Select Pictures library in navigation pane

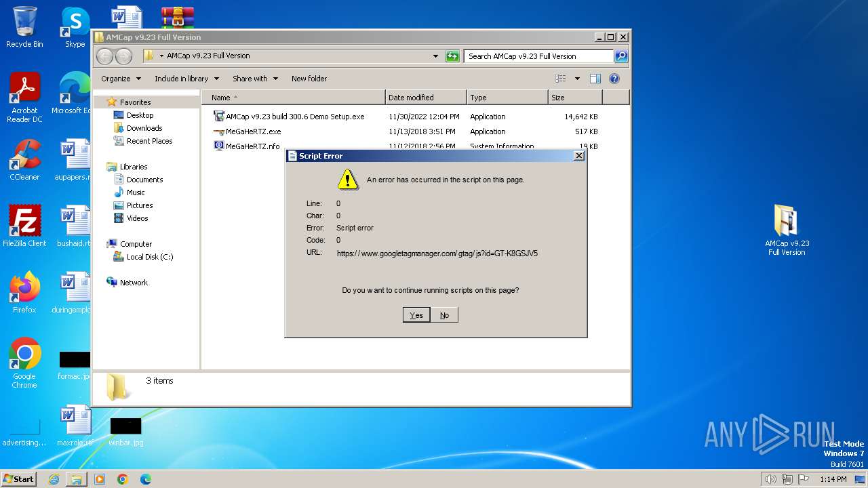(139, 205)
